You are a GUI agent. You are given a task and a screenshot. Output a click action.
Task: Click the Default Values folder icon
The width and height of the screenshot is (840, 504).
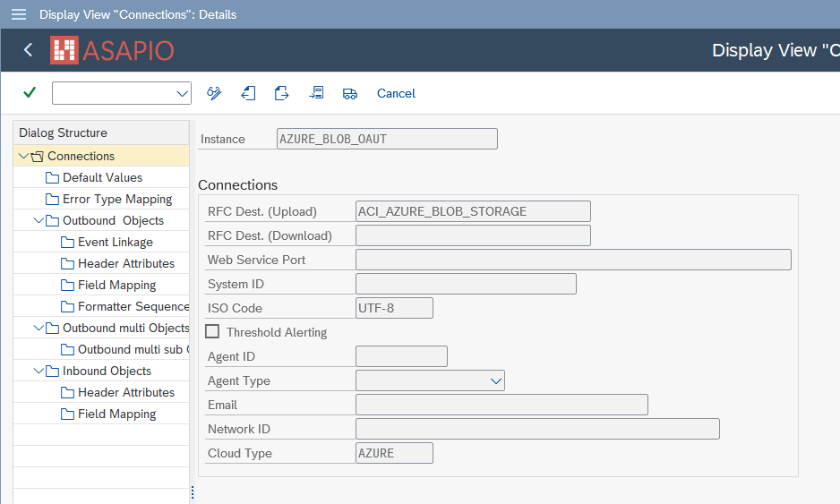[x=52, y=177]
